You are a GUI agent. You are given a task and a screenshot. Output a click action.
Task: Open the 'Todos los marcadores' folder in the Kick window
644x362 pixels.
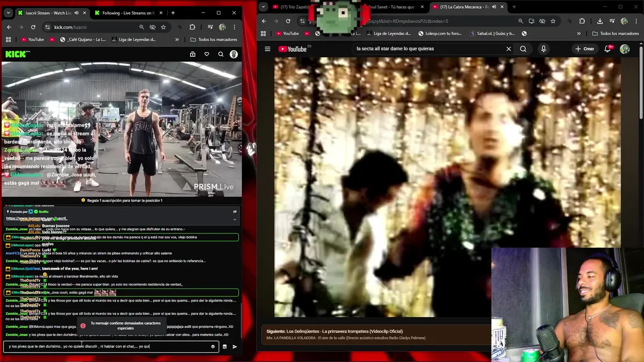click(214, 39)
